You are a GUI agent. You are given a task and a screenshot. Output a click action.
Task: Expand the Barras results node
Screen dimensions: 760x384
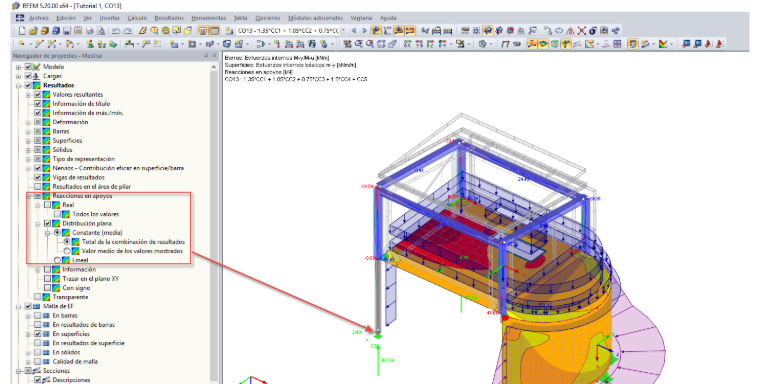point(28,131)
